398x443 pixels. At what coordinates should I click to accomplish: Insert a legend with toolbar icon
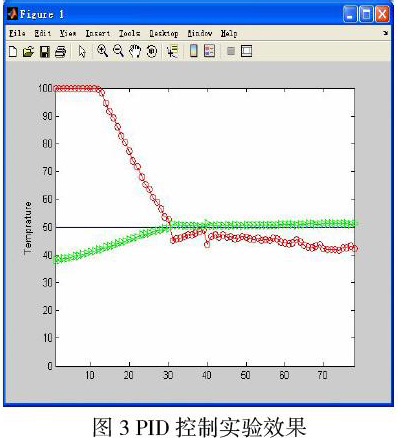209,51
